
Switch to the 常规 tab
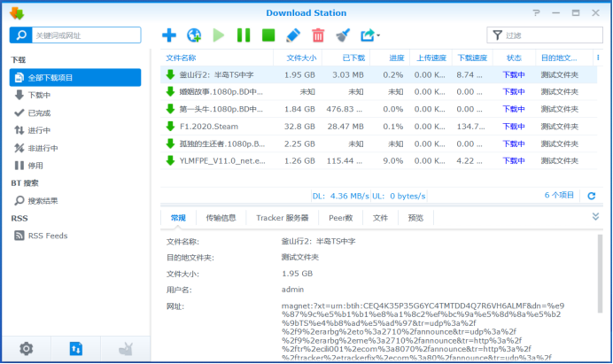178,218
